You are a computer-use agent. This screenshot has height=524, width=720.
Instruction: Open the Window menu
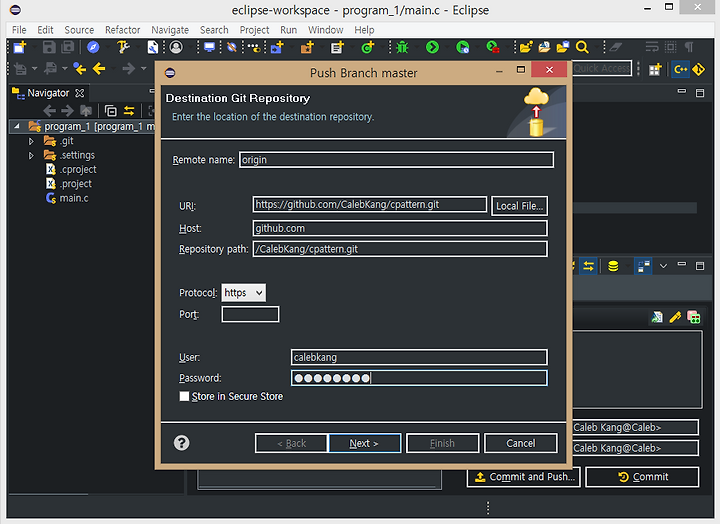click(326, 30)
